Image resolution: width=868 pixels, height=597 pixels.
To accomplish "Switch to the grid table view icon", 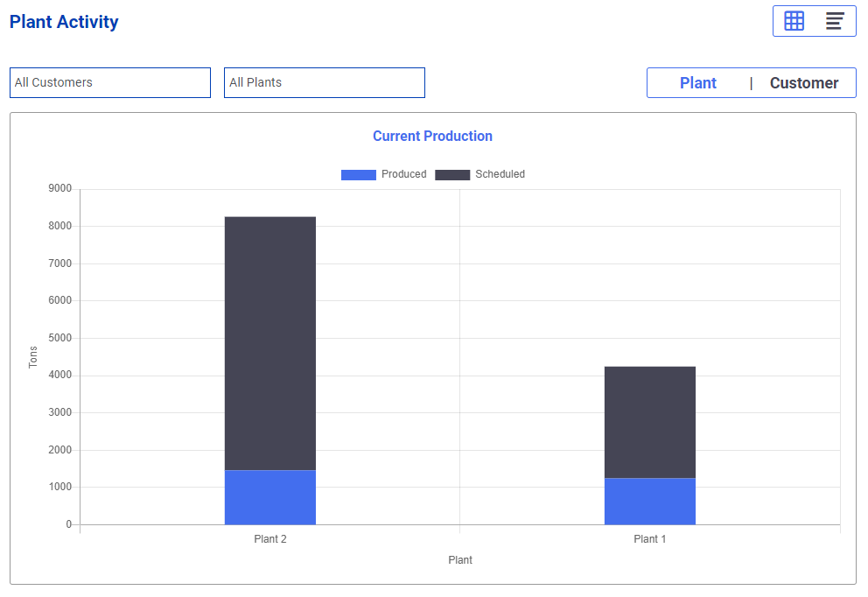I will tap(794, 21).
